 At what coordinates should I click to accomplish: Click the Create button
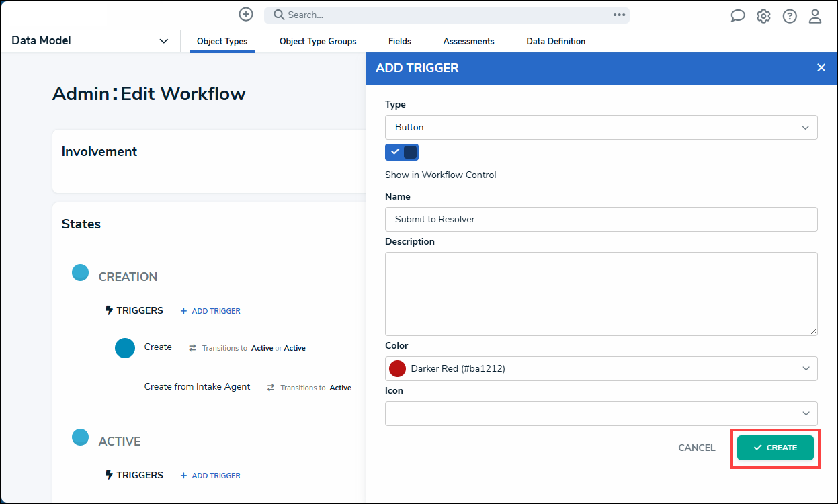point(776,448)
